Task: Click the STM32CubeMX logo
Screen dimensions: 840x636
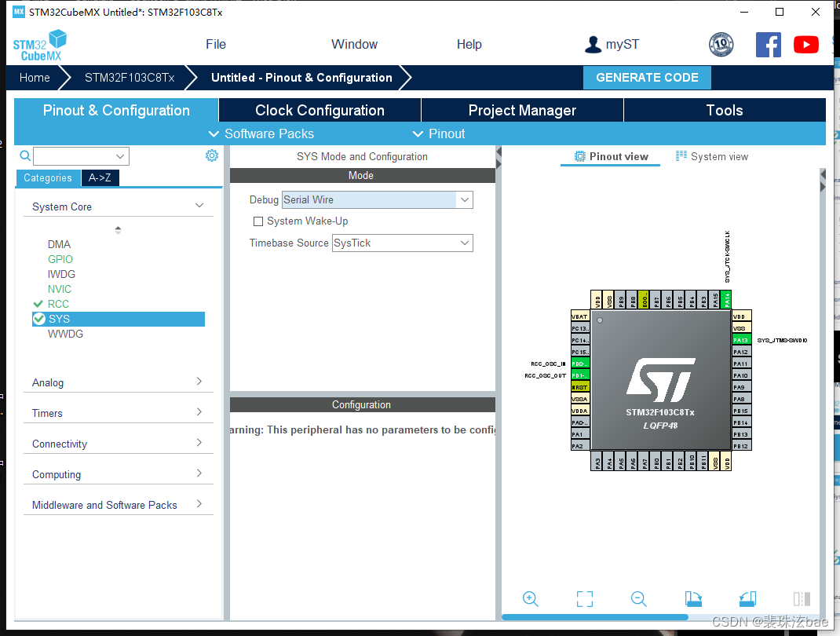Action: pos(39,46)
